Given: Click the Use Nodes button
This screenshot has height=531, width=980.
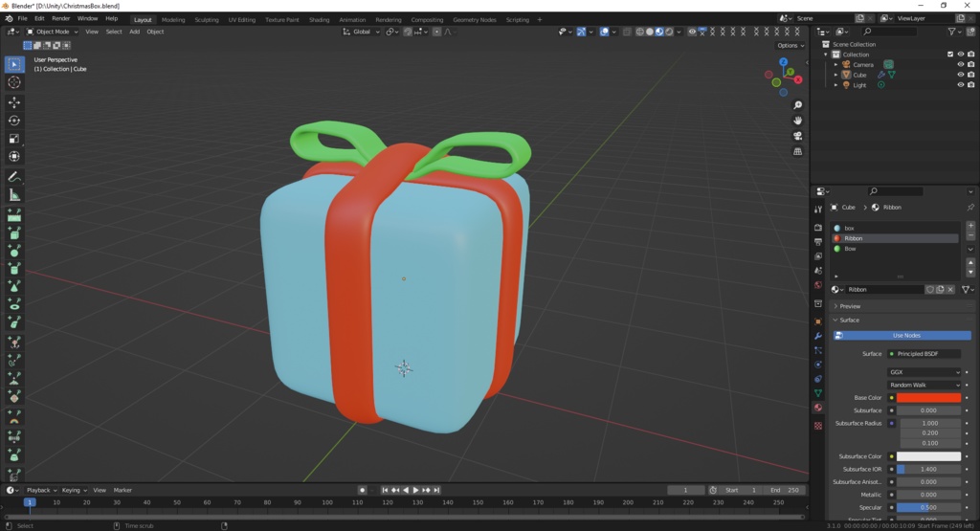Looking at the screenshot, I should (902, 336).
